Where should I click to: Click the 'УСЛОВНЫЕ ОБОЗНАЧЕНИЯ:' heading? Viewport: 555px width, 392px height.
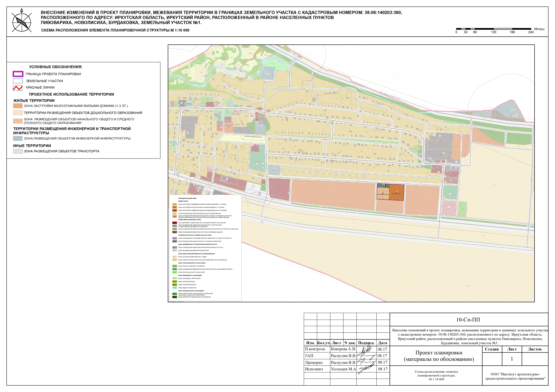[56, 67]
